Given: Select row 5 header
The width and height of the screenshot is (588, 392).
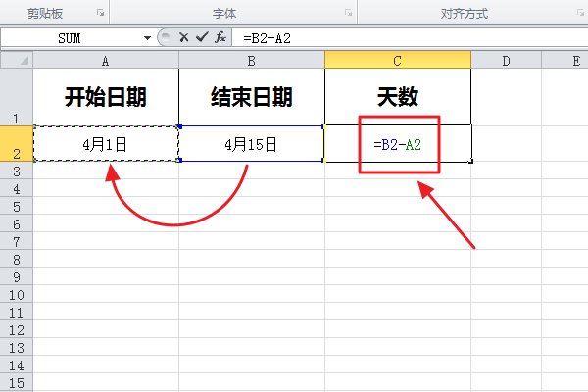Looking at the screenshot, I should coord(16,206).
